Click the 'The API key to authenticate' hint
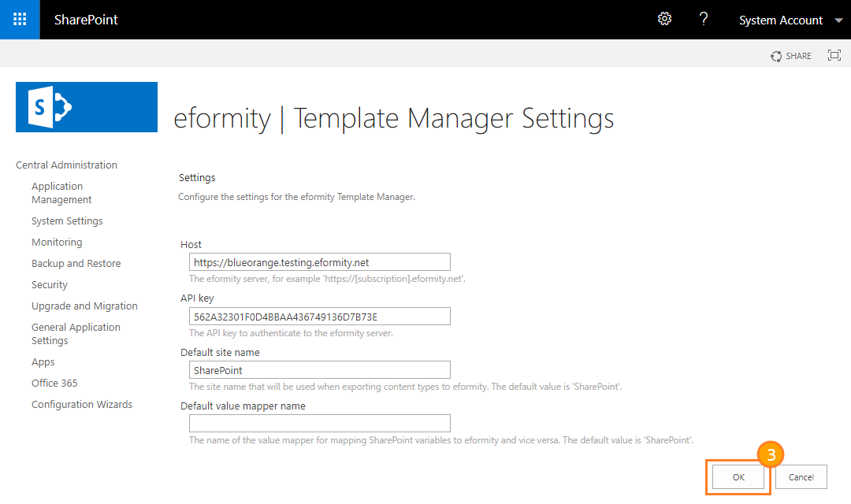 click(x=291, y=333)
